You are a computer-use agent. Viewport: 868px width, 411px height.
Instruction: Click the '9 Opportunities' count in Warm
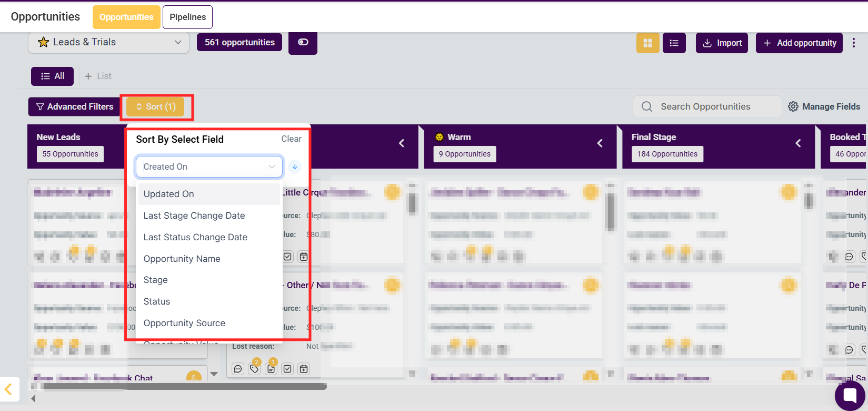(x=464, y=154)
